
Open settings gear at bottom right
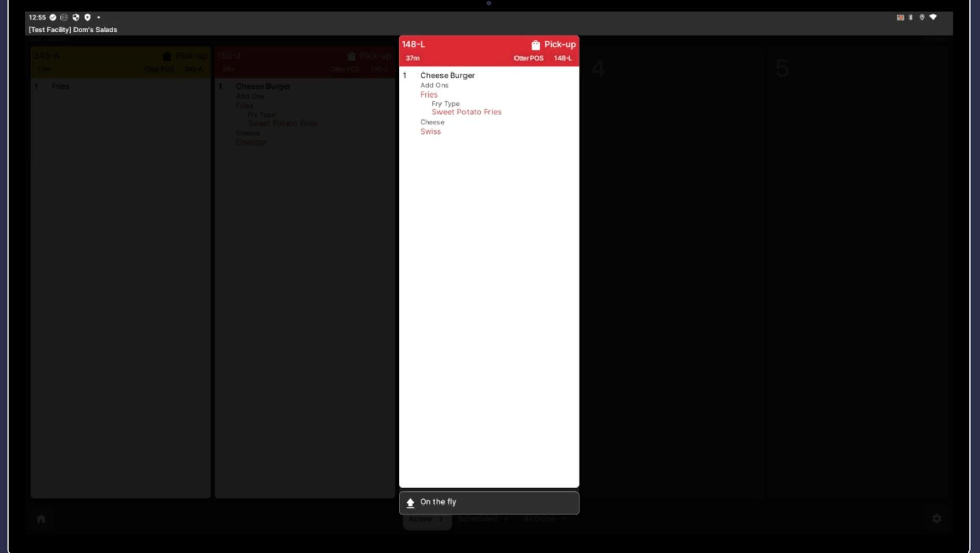(x=937, y=519)
